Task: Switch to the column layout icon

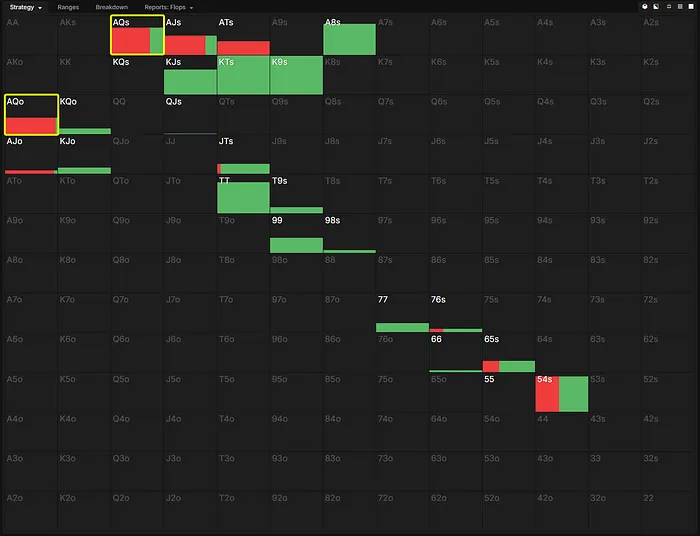Action: pyautogui.click(x=681, y=7)
